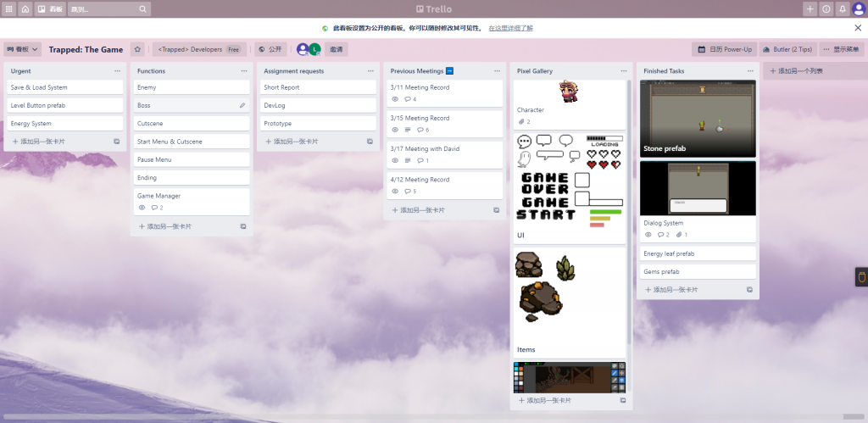Image resolution: width=868 pixels, height=423 pixels.
Task: Click the create plus icon in header
Action: coord(810,8)
